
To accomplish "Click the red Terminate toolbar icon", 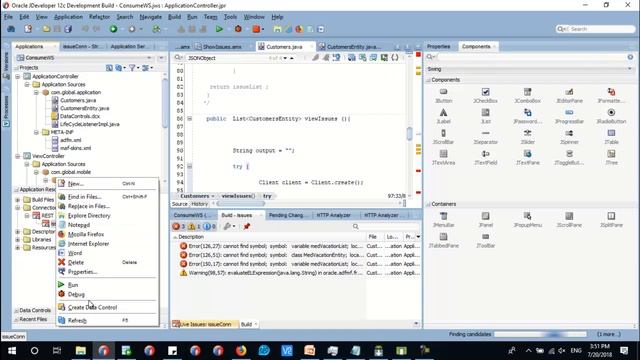I will coord(256,29).
